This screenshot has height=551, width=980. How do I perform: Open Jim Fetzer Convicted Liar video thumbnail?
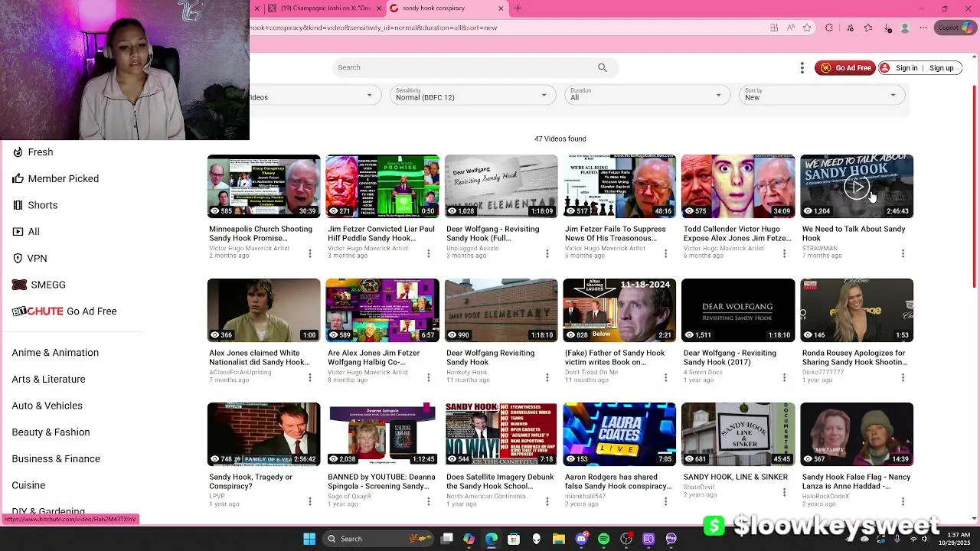pos(383,187)
